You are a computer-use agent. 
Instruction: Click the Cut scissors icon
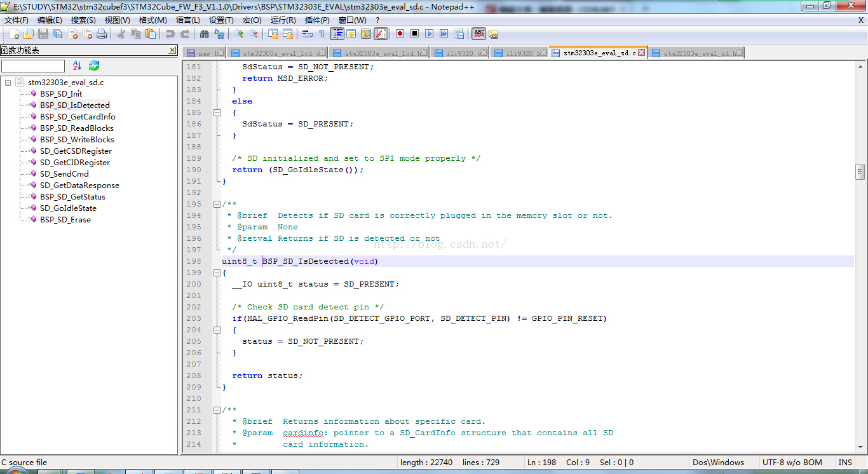(121, 34)
